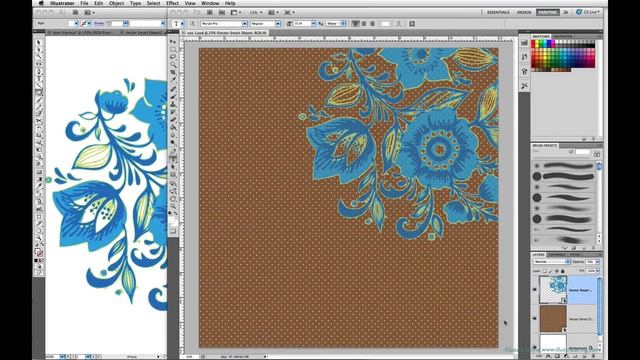Click the stroke color box in Illustrator control bar

tap(84, 24)
